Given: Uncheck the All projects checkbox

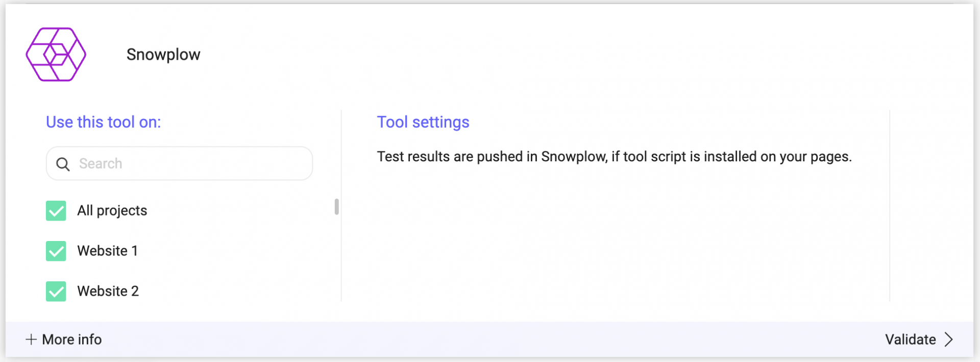Looking at the screenshot, I should coord(56,210).
